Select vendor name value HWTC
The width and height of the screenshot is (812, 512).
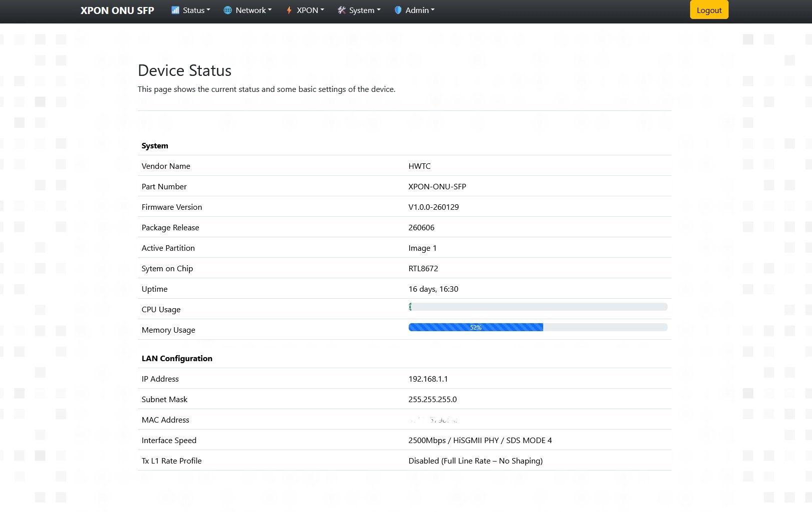pos(419,166)
